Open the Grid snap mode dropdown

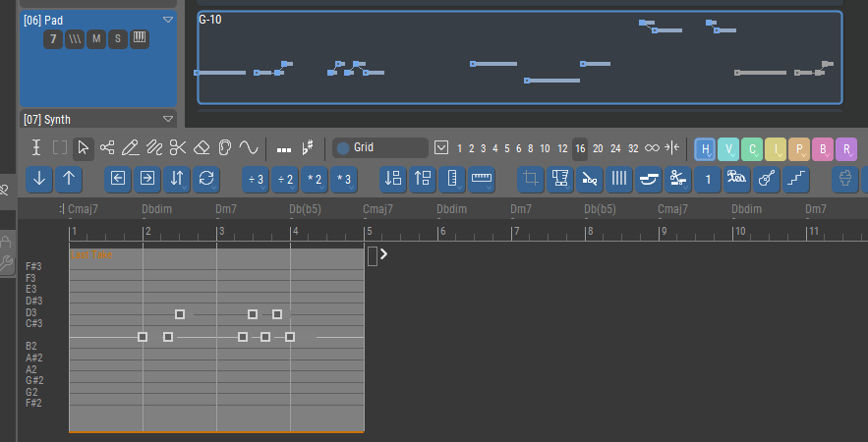click(441, 148)
